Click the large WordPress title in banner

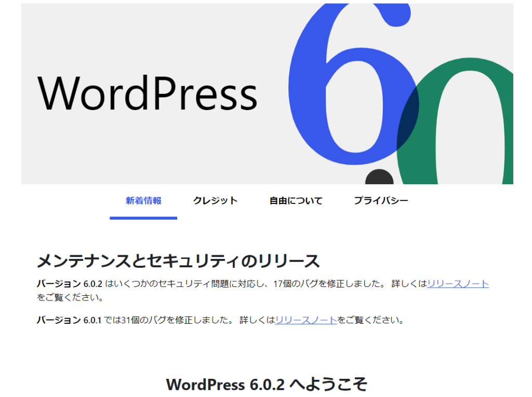coord(148,93)
